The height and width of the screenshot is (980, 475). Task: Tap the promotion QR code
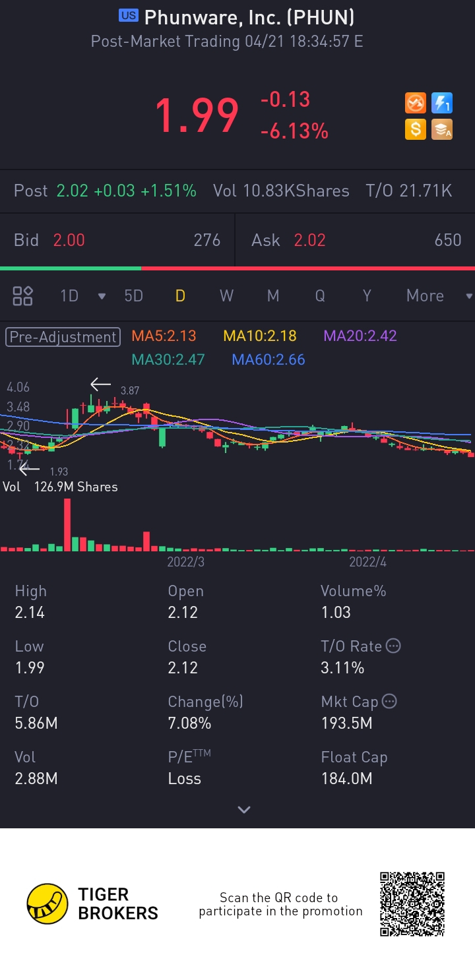(412, 903)
